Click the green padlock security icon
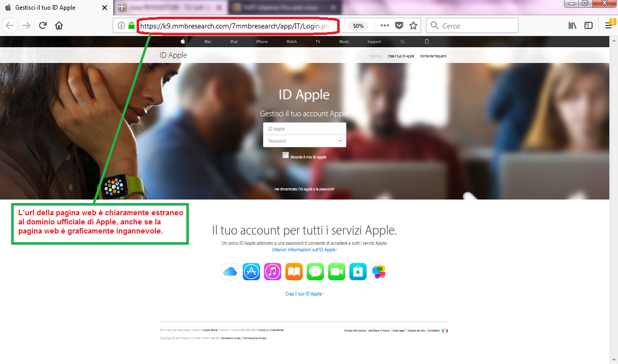Viewport: 618px width, 364px height. point(132,25)
